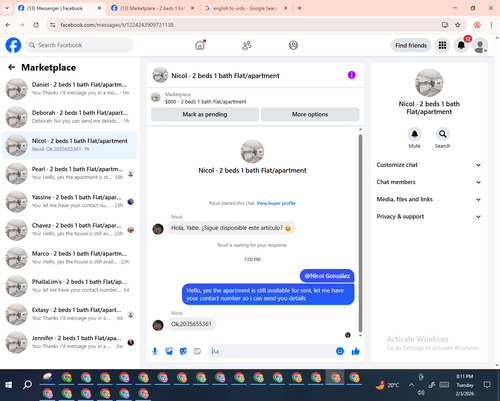This screenshot has height=401, width=500.
Task: Record a voice clip microphone icon
Action: [x=155, y=351]
